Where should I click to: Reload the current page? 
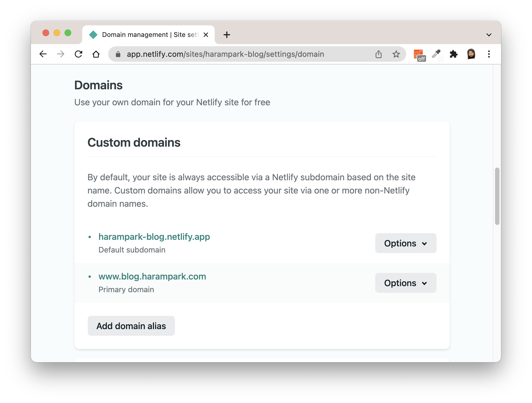(78, 54)
